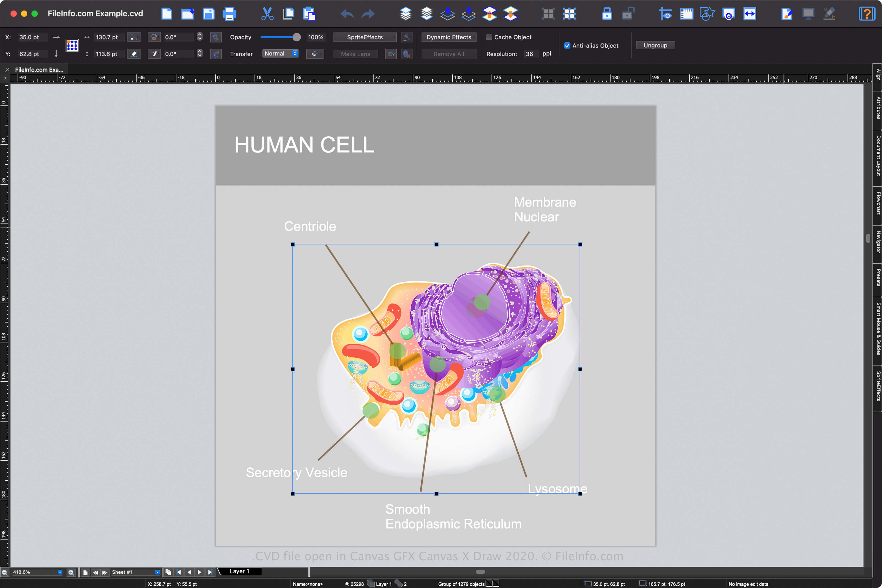Click the Opacity slider handle

tap(296, 37)
